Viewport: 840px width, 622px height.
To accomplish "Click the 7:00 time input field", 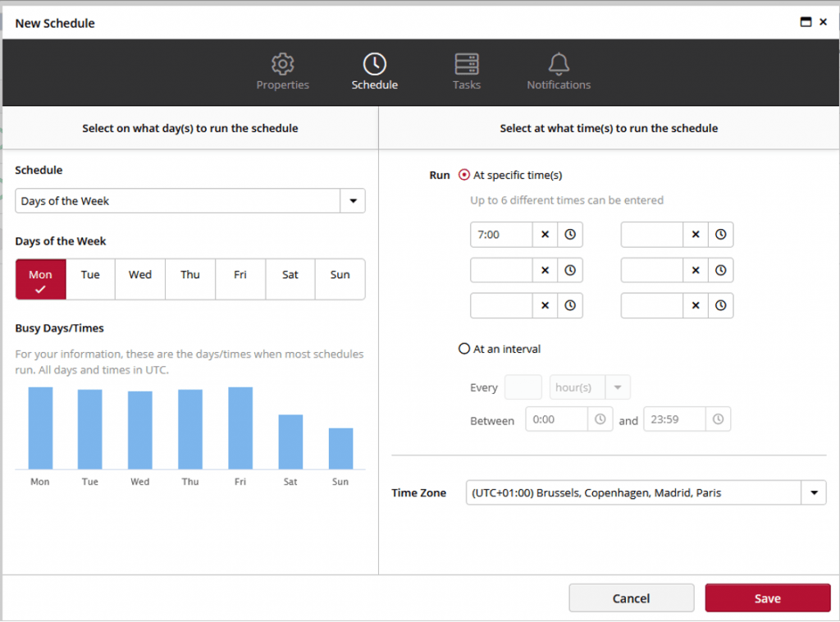I will pyautogui.click(x=501, y=235).
